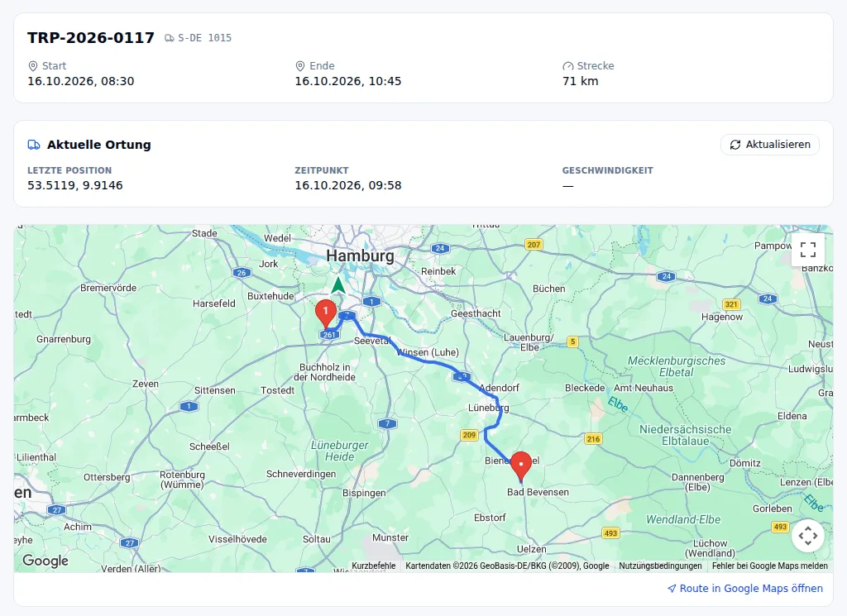Click the Aktualisieren refresh button
This screenshot has width=847, height=616.
770,144
